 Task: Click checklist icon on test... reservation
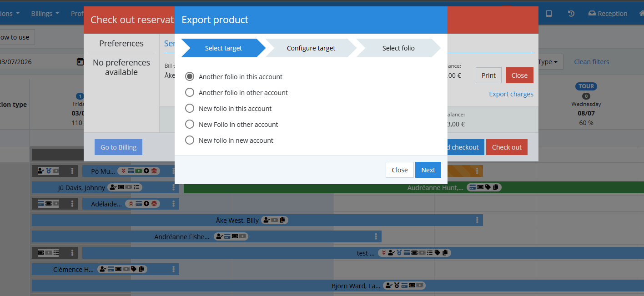pyautogui.click(x=430, y=253)
